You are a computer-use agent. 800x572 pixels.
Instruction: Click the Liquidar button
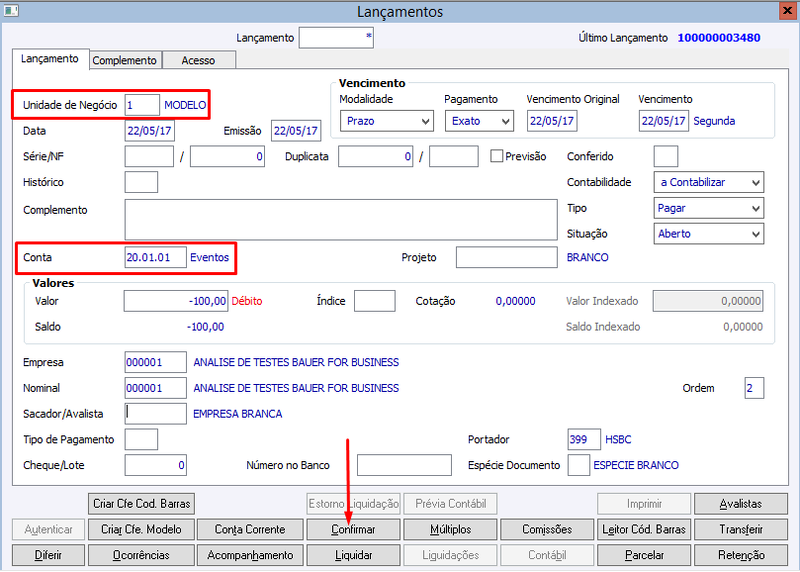click(353, 555)
